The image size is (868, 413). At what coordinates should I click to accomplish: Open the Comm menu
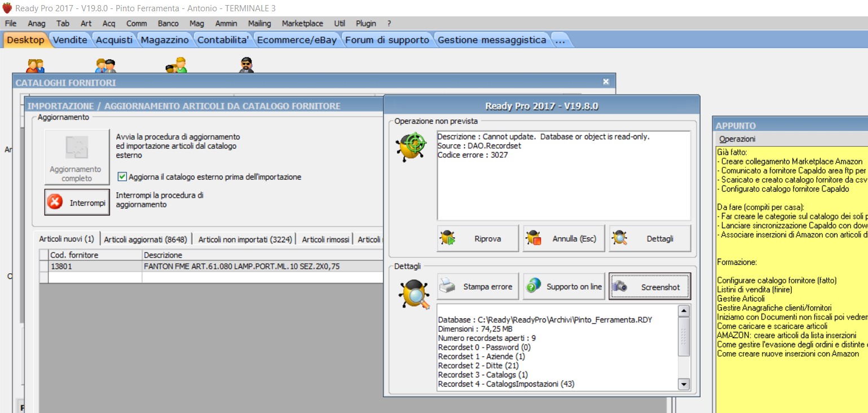(x=136, y=23)
